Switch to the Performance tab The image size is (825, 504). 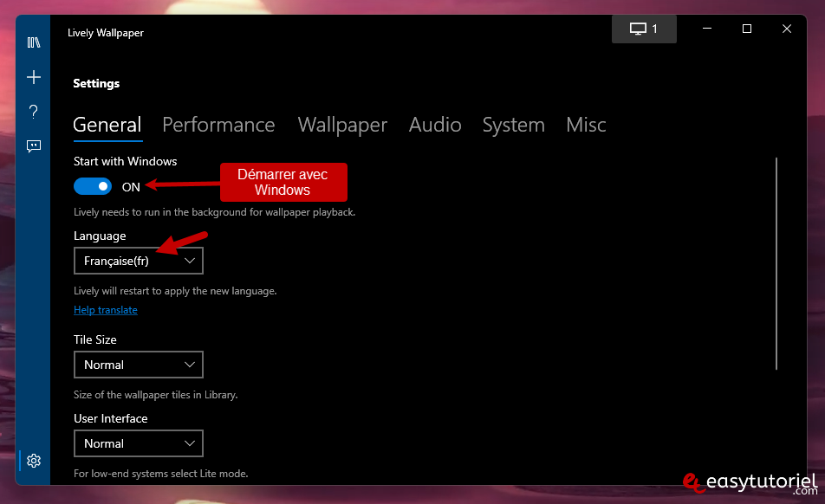[218, 125]
